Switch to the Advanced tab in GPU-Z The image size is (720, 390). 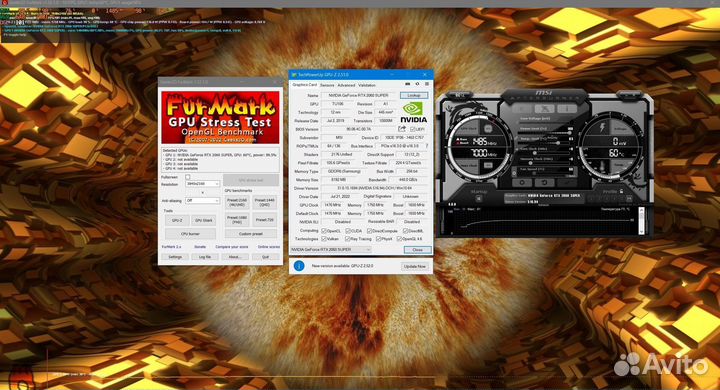(346, 85)
